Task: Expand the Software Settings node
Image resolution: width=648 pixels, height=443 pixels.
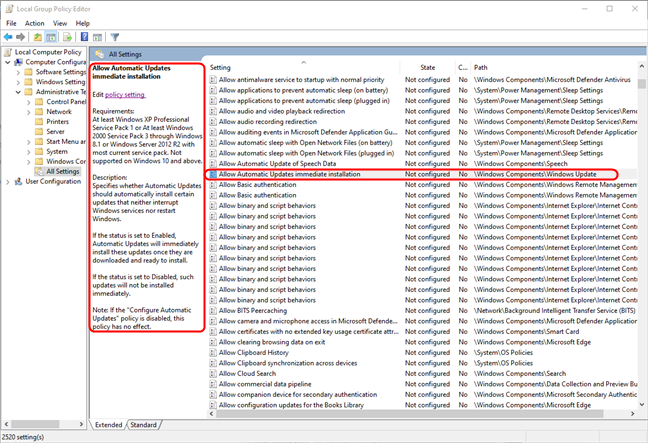Action: (x=18, y=72)
